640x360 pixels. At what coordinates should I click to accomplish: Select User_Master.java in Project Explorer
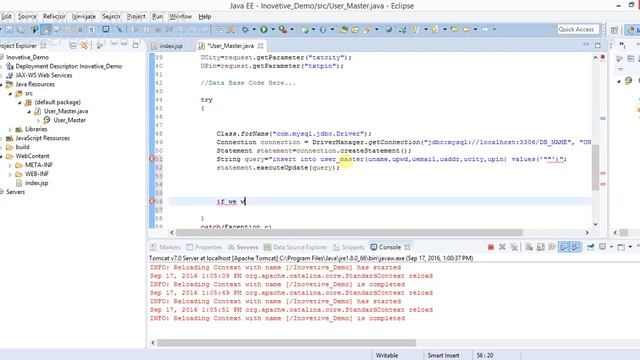pos(66,111)
